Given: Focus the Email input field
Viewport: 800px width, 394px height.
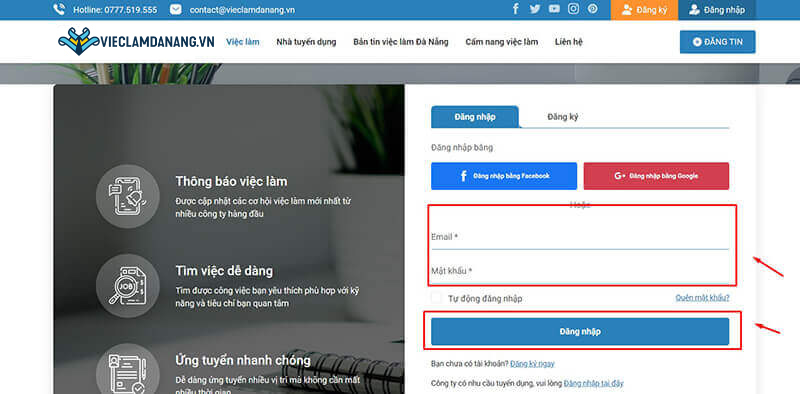Looking at the screenshot, I should (x=580, y=237).
